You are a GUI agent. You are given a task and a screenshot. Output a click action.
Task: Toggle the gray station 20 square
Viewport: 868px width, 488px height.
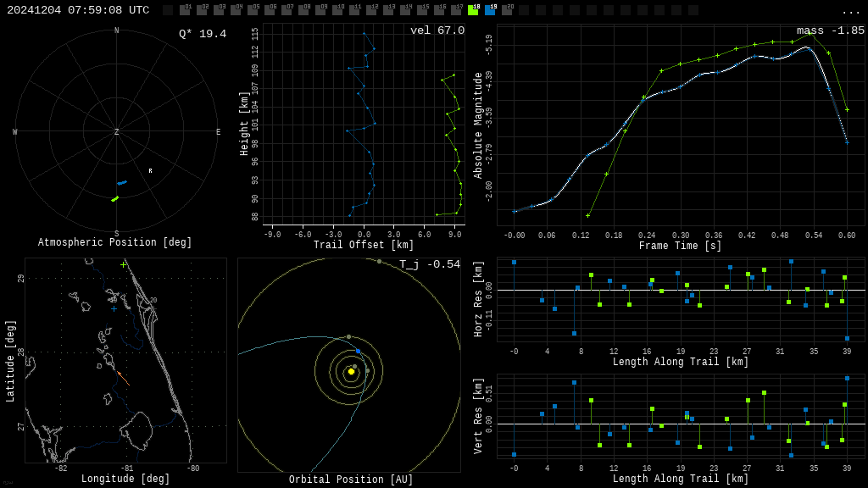(x=507, y=10)
